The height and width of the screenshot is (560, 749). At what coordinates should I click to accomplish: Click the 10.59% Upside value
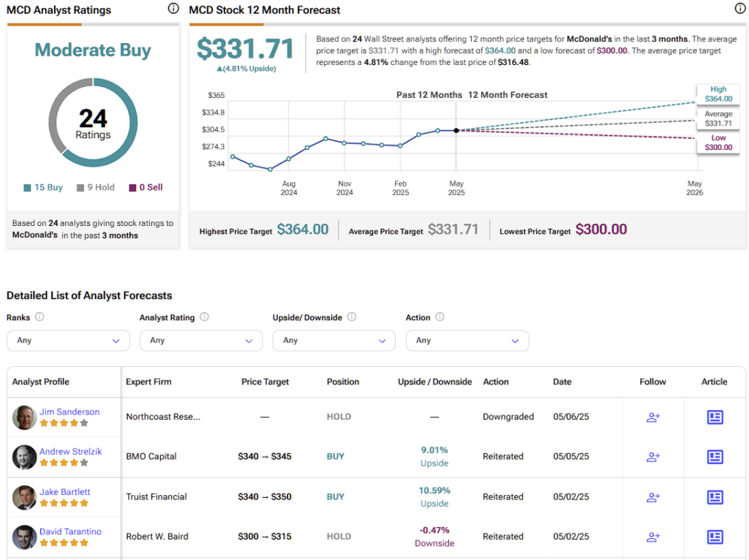(434, 497)
